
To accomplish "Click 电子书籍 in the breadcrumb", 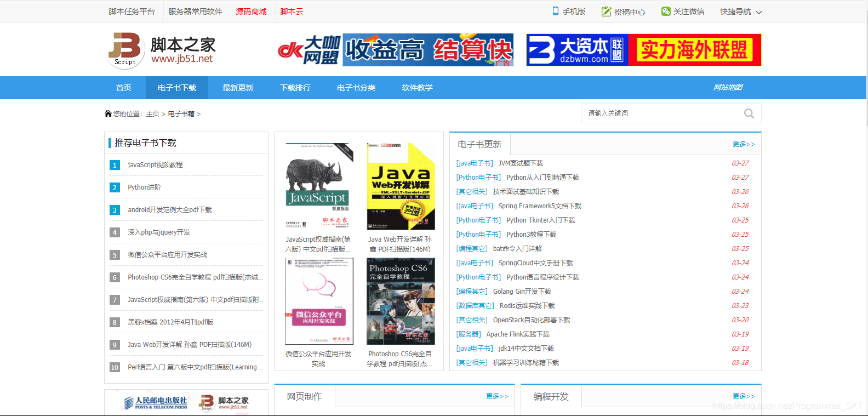I will click(x=181, y=114).
